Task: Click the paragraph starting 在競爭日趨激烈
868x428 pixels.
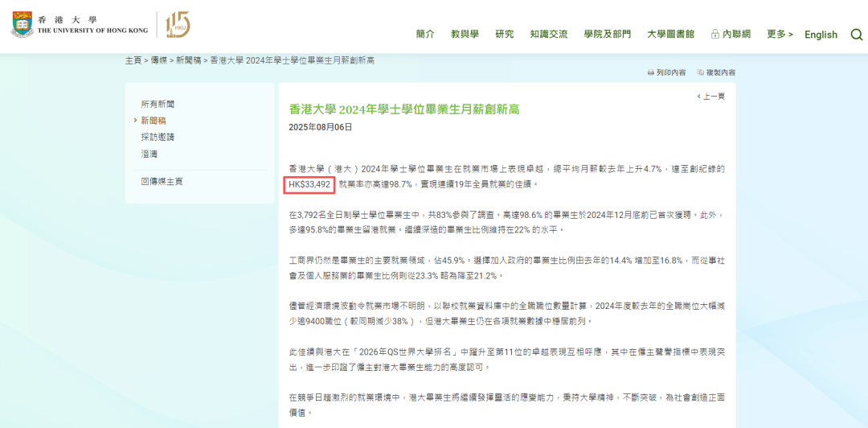Action: tap(506, 405)
